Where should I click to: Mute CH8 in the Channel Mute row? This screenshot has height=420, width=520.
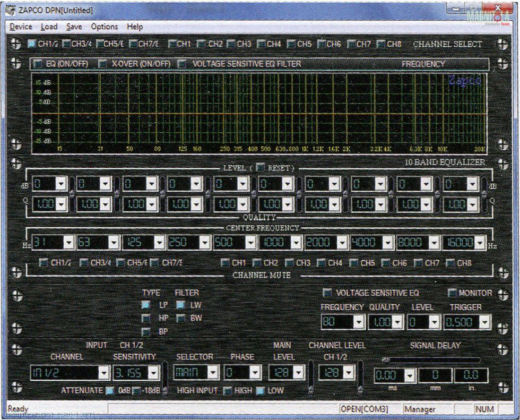click(450, 263)
